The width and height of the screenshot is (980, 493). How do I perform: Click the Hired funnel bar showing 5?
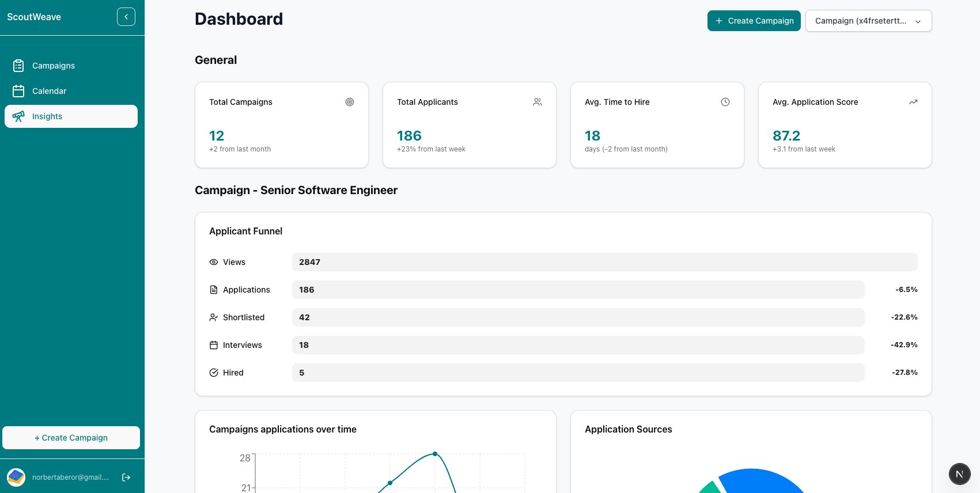click(x=578, y=373)
